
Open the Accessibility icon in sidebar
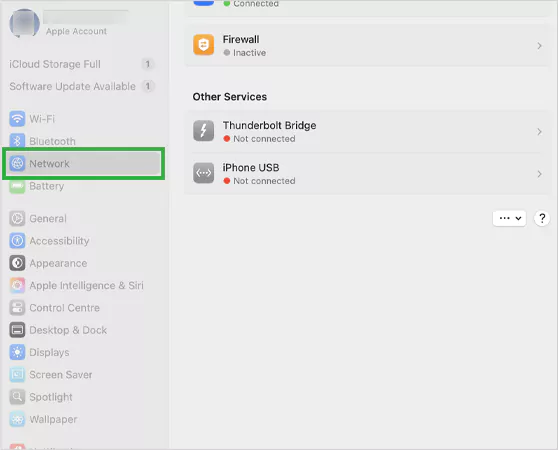[17, 241]
